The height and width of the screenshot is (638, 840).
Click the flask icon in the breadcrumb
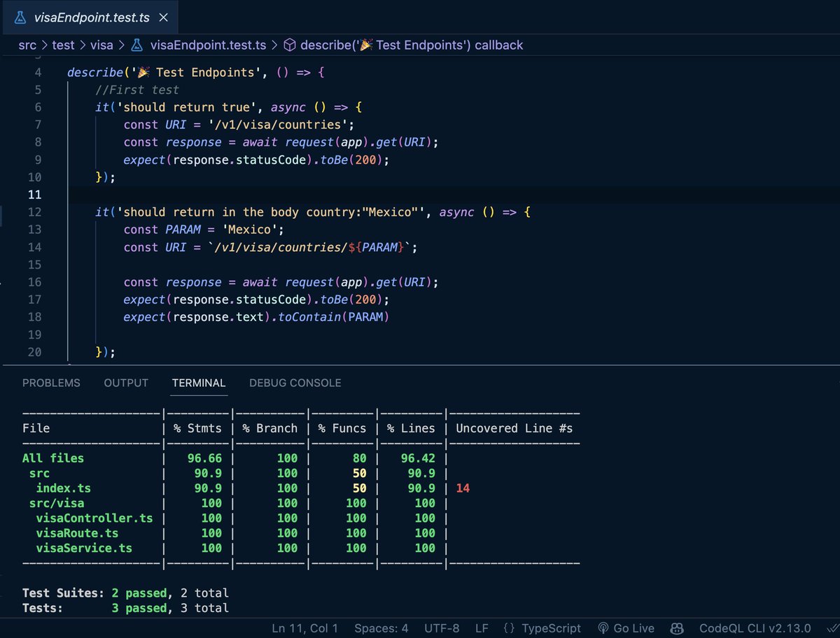[137, 45]
